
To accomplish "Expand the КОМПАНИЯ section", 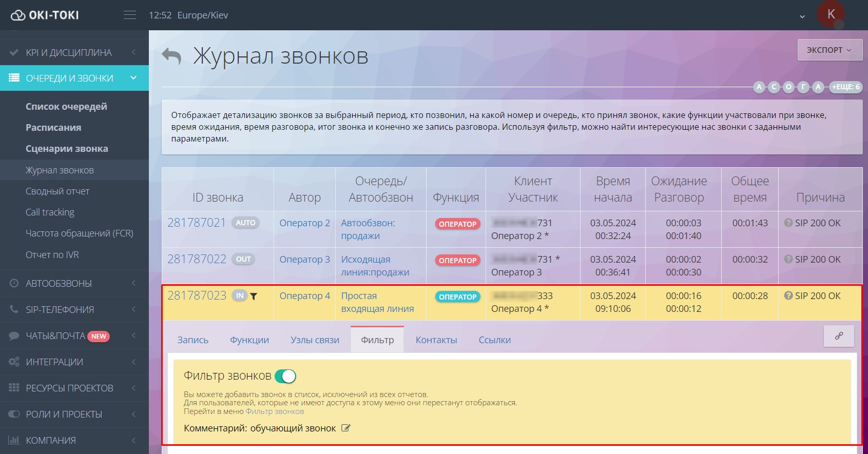I will 133,440.
